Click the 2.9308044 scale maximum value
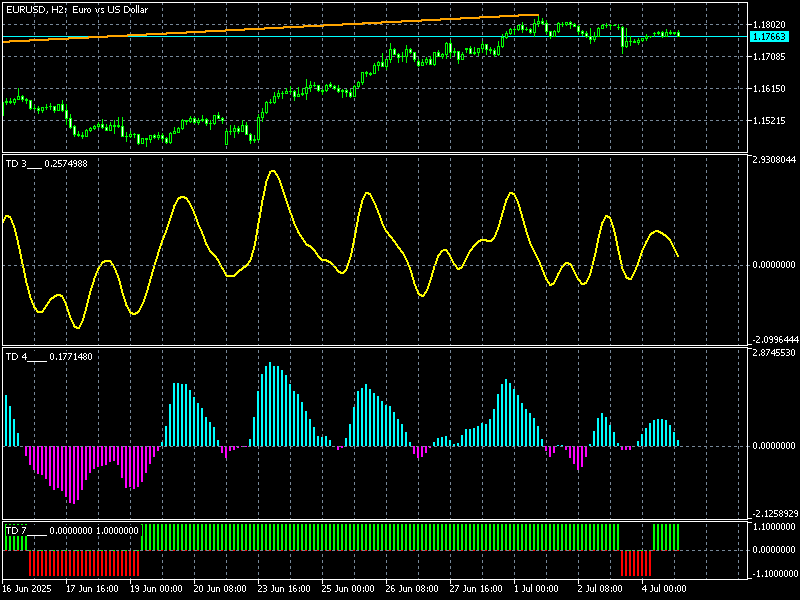 pos(773,160)
